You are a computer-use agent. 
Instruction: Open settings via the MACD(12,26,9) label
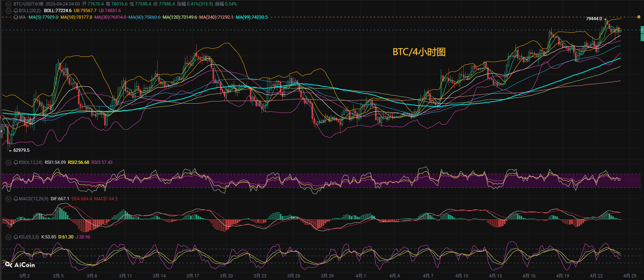tap(33, 199)
